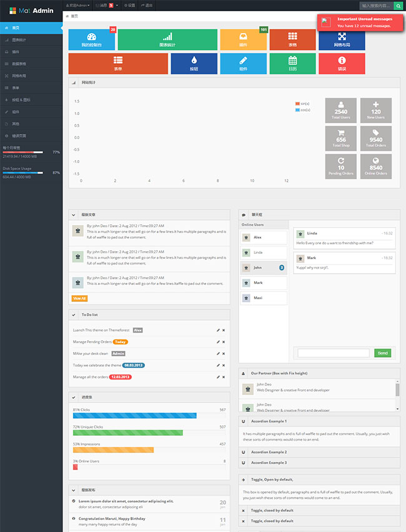
Task: Open the yellow inbox tile with badge 101
Action: (244, 39)
